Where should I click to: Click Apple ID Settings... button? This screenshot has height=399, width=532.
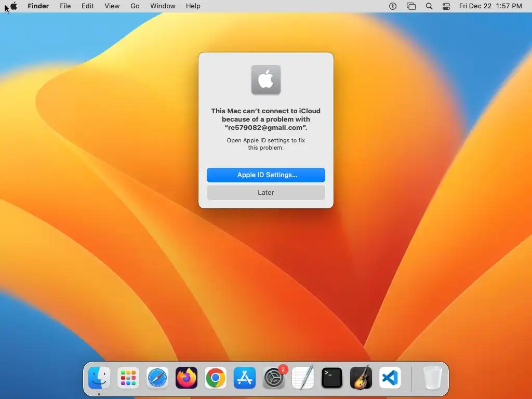(266, 175)
